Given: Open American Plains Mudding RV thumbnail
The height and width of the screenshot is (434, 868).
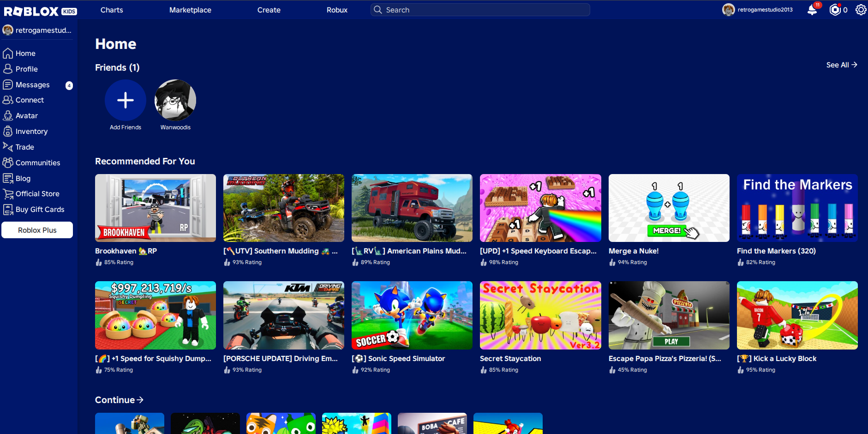Looking at the screenshot, I should pos(412,208).
